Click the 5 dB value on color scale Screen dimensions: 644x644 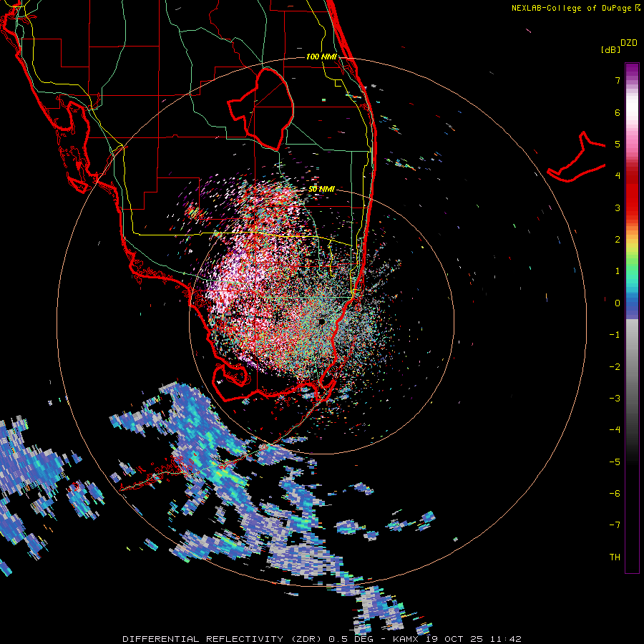618,144
